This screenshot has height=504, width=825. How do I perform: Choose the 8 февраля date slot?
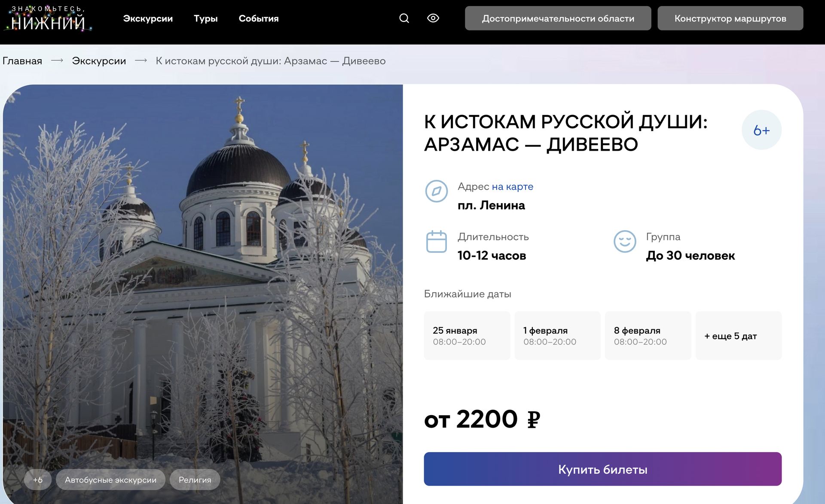[x=648, y=336]
